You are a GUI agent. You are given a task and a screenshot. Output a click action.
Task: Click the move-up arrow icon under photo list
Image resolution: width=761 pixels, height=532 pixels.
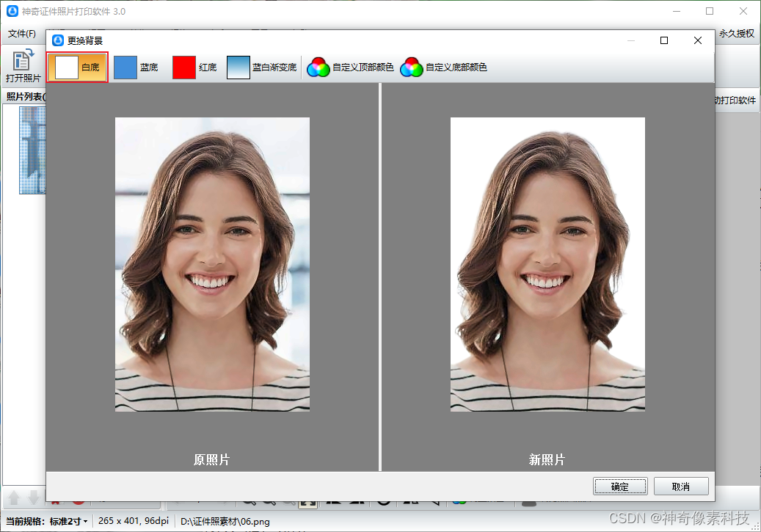(14, 498)
